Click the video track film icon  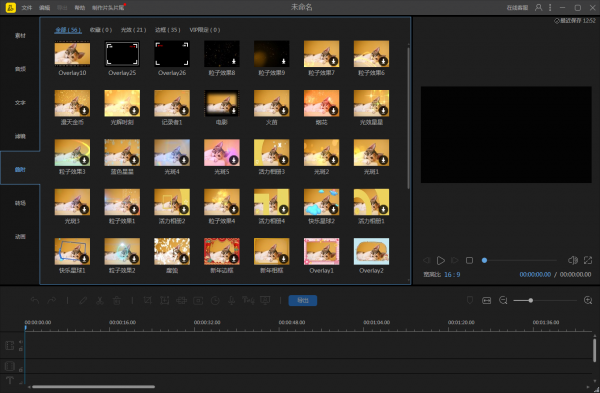pos(10,346)
